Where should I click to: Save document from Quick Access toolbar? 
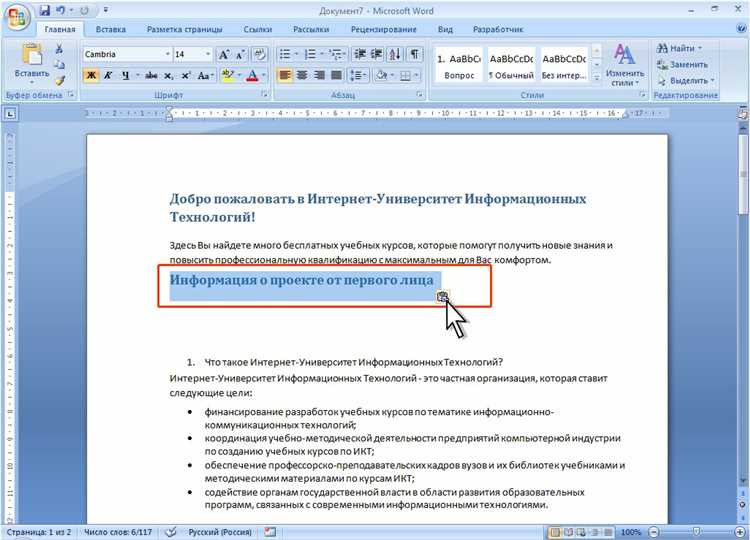point(44,10)
